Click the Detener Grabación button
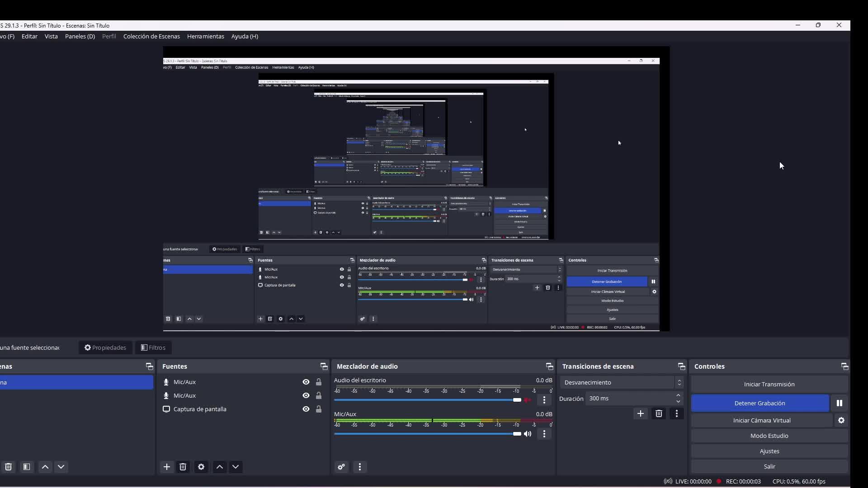 coord(759,403)
